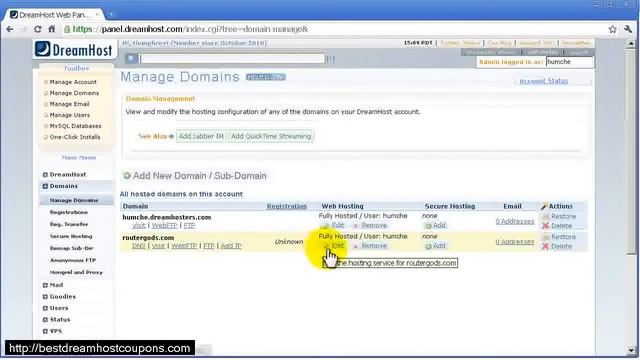This screenshot has height=360, width=640.
Task: Add secure hosting to humche.dreamhosters.com
Action: (436, 226)
